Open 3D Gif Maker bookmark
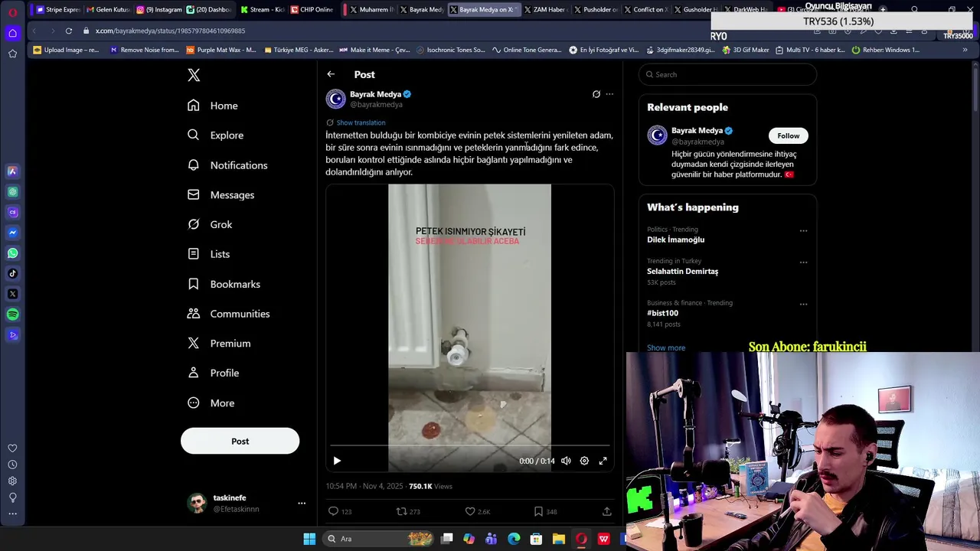This screenshot has width=980, height=551. 745,50
